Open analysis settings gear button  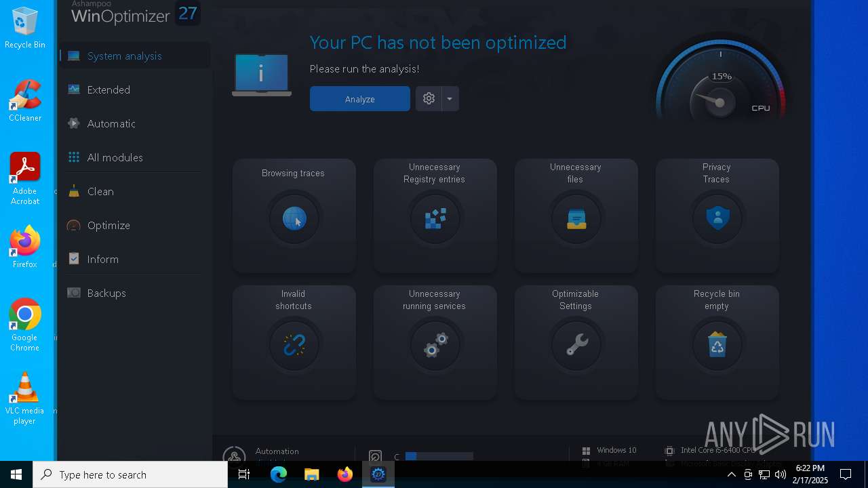[x=429, y=99]
